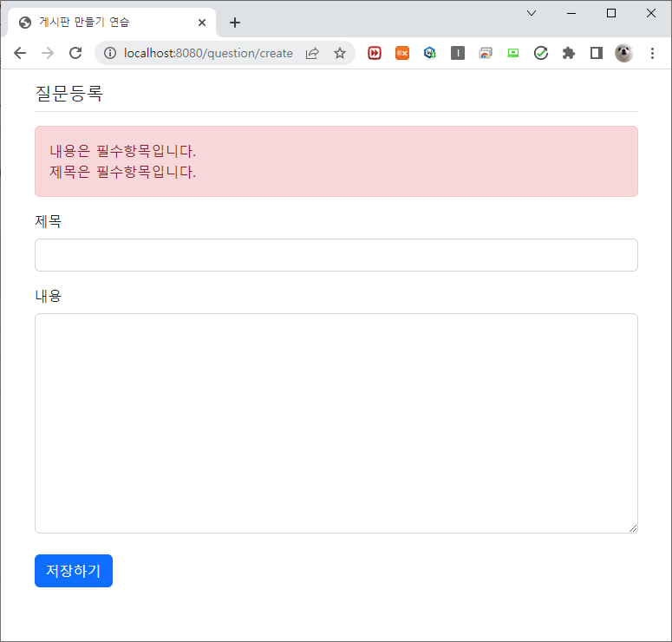Close the 게시판 만들기 연습 tab
Image resolution: width=672 pixels, height=642 pixels.
point(202,23)
